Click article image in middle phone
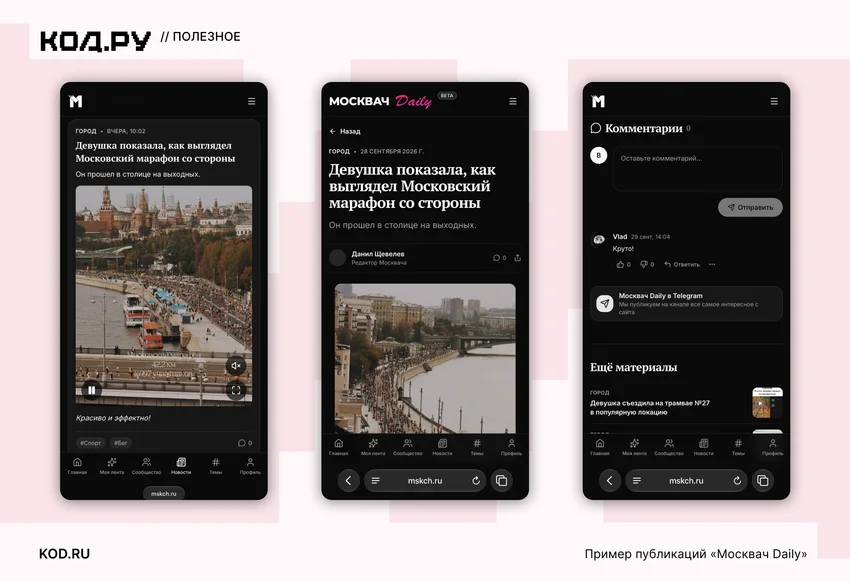 [425, 358]
